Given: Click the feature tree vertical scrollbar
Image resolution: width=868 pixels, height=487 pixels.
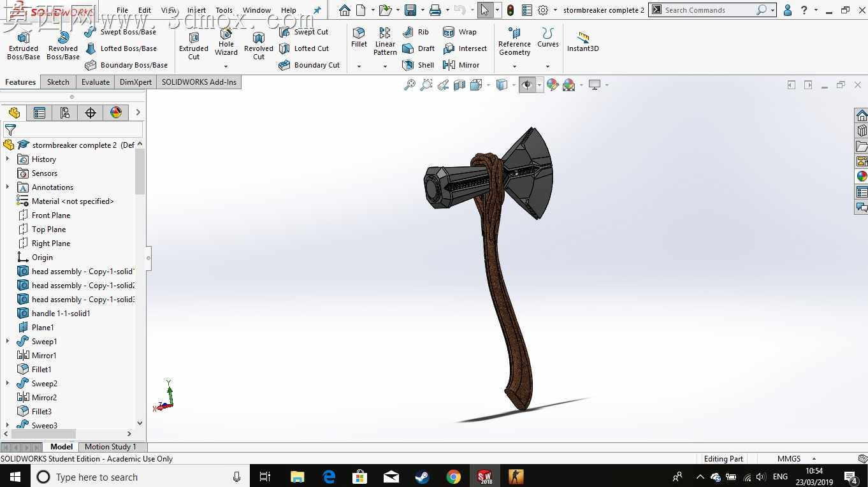Looking at the screenshot, I should [140, 172].
